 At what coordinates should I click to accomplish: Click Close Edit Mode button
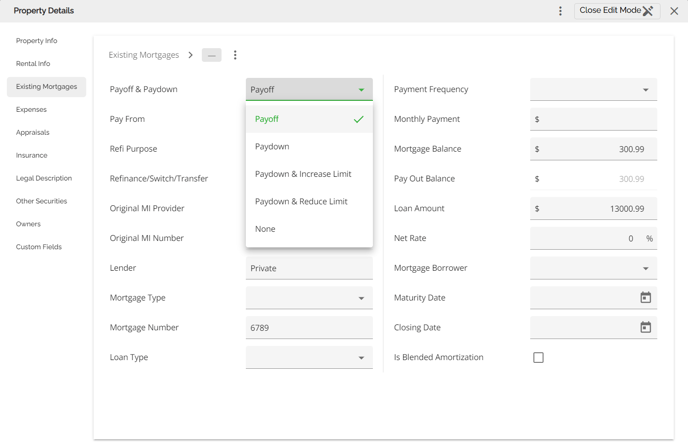(x=617, y=11)
